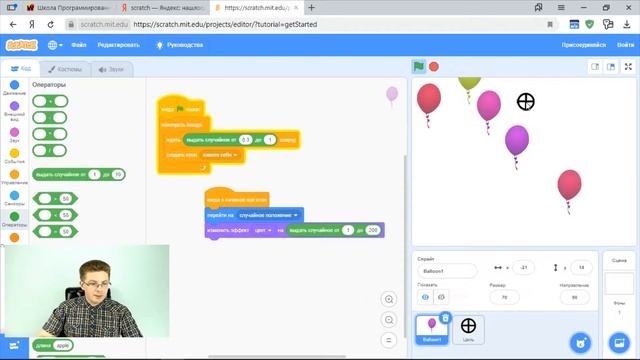The image size is (640, 360).
Task: Select the Цель crosshair sprite thumbnail
Action: click(x=468, y=329)
